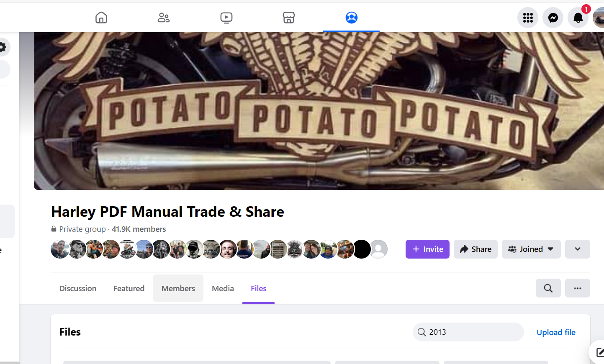The width and height of the screenshot is (604, 364).
Task: Click the Share button
Action: 475,249
